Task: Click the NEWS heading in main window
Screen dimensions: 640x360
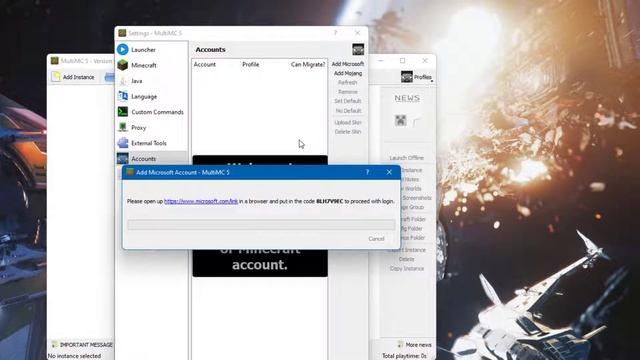Action: click(407, 98)
